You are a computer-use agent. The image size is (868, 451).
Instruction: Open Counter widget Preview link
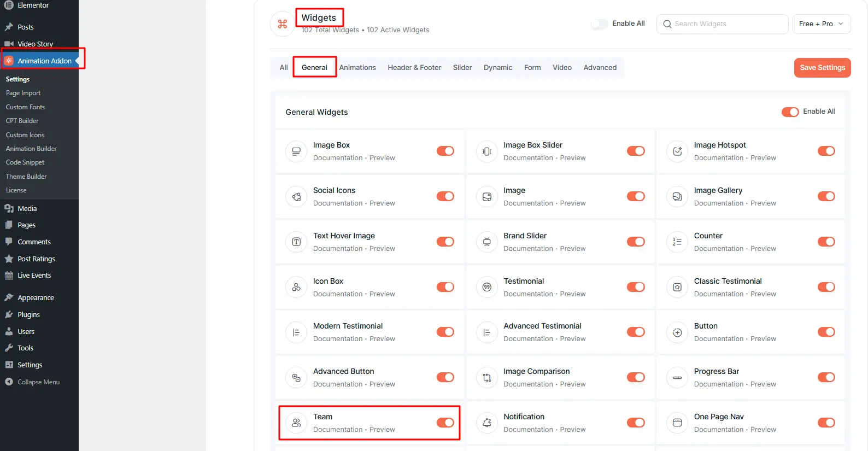click(763, 249)
